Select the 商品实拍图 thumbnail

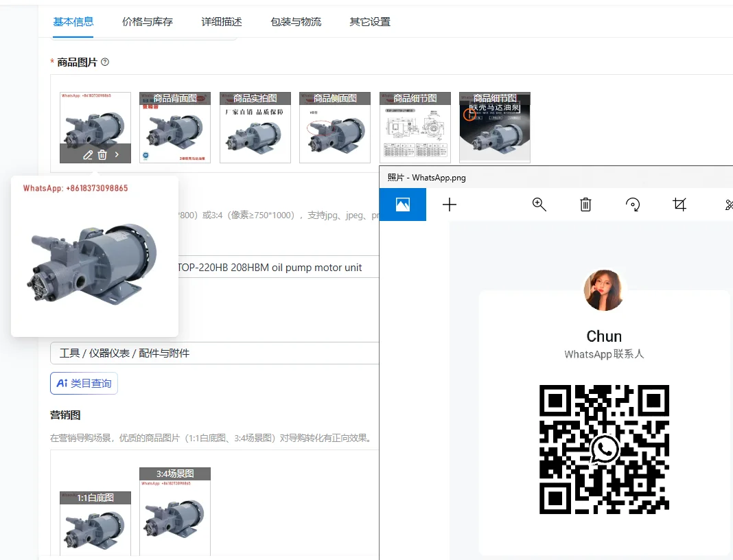255,128
